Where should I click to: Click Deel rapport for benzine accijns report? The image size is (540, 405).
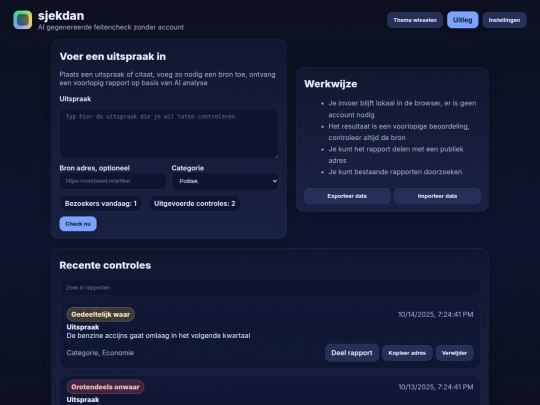coord(352,353)
